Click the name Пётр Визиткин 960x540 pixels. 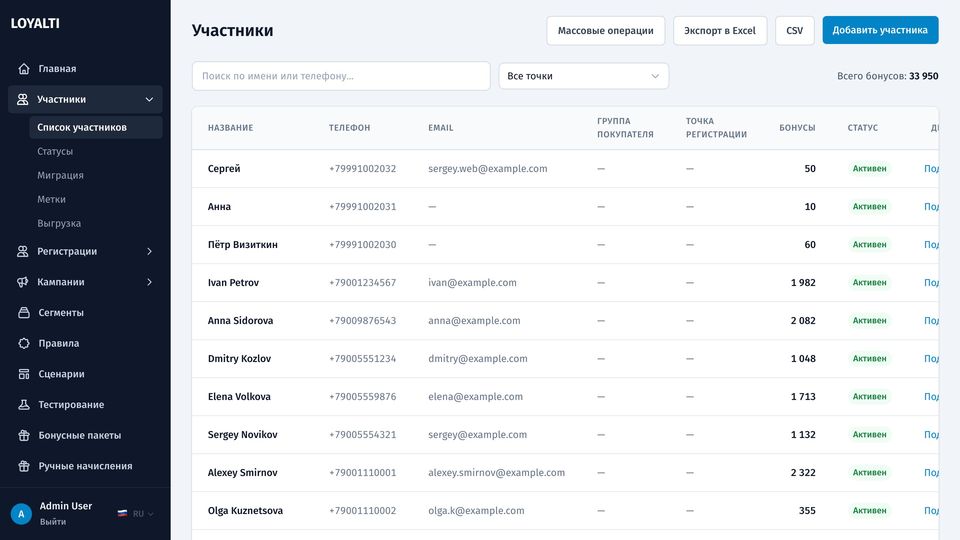[242, 244]
